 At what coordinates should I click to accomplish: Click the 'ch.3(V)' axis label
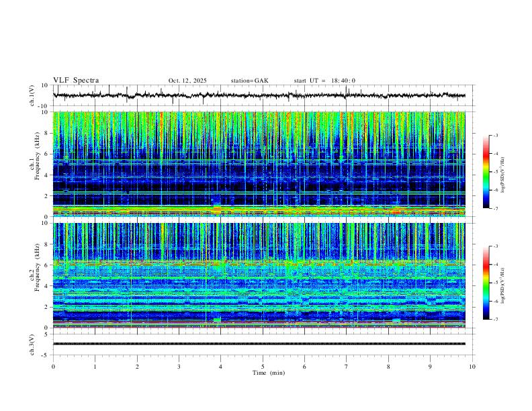[32, 345]
